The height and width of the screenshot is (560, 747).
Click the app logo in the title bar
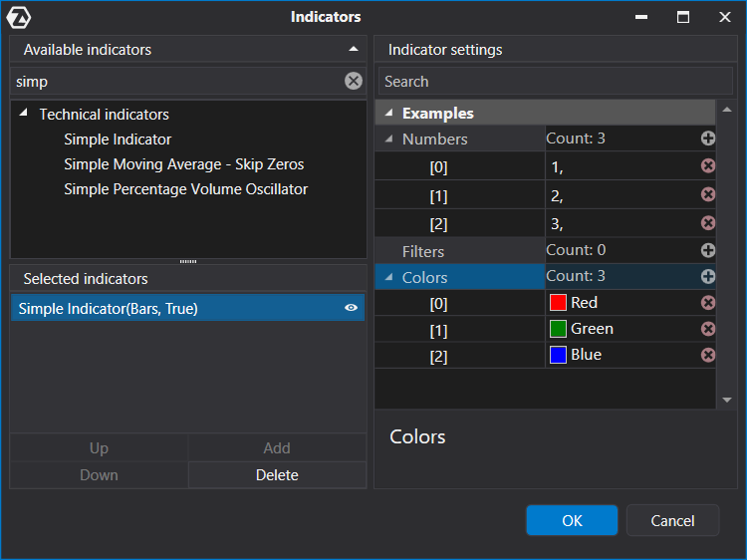19,18
